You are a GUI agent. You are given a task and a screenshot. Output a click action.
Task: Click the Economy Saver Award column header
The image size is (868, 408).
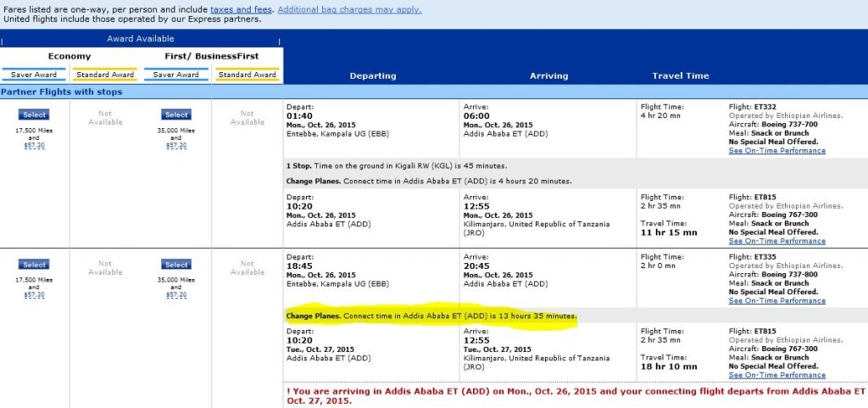(x=34, y=75)
